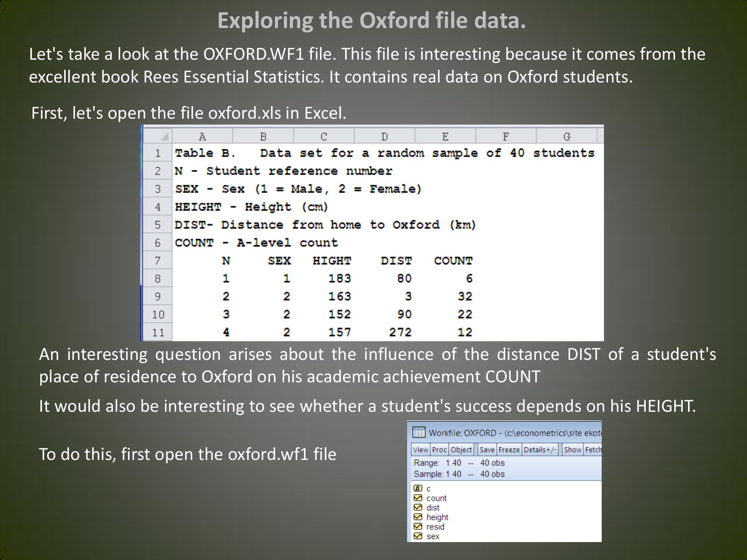Select the dist series icon

pyautogui.click(x=418, y=507)
